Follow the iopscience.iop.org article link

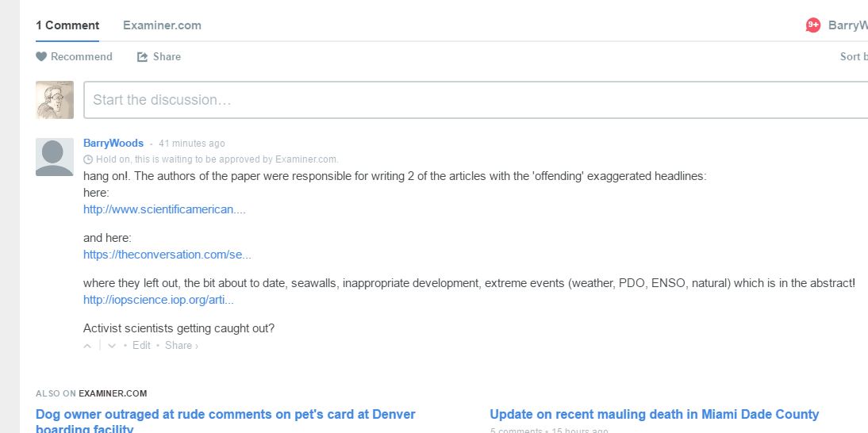[x=159, y=301]
